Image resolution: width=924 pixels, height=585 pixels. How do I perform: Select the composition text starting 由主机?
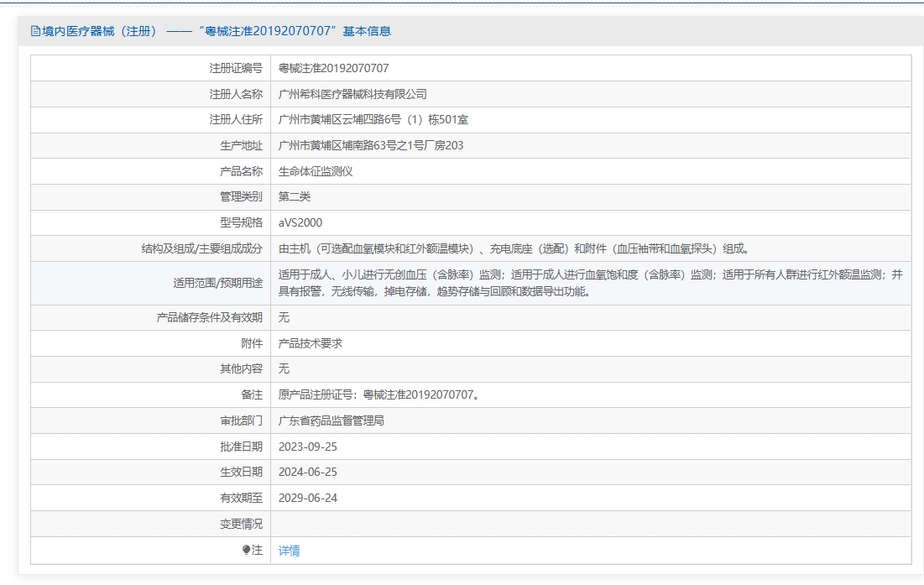pyautogui.click(x=514, y=248)
